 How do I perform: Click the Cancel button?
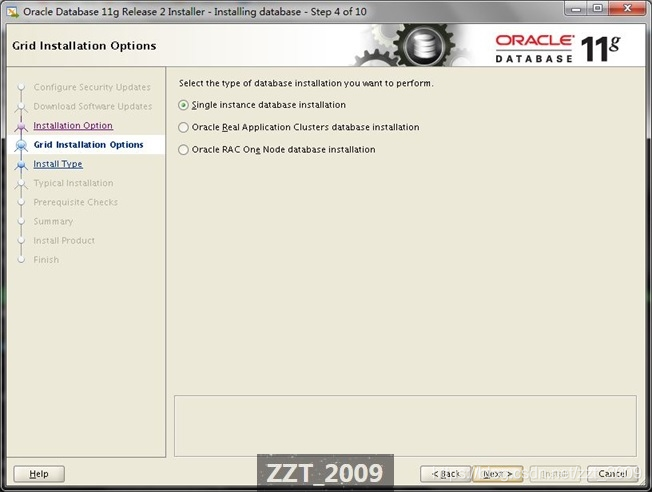pos(612,474)
